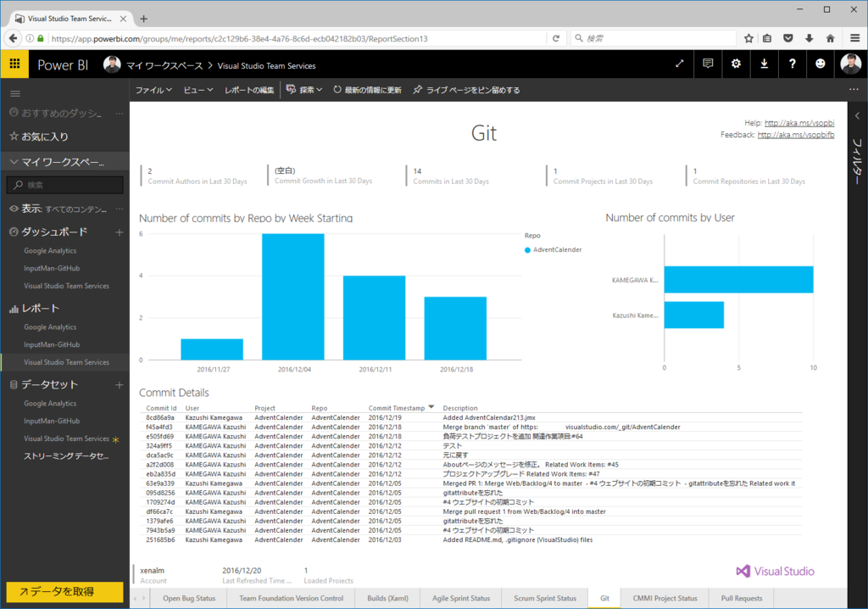Enter full screen mode icon
The image size is (868, 609).
(679, 64)
